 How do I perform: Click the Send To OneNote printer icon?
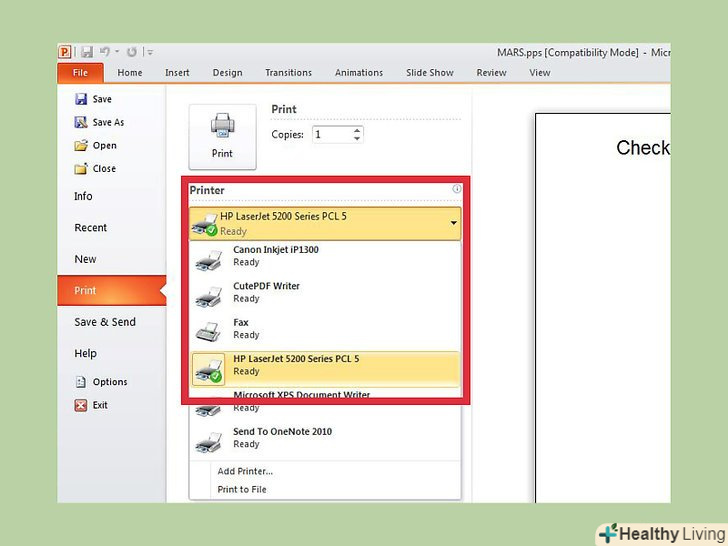pyautogui.click(x=208, y=442)
